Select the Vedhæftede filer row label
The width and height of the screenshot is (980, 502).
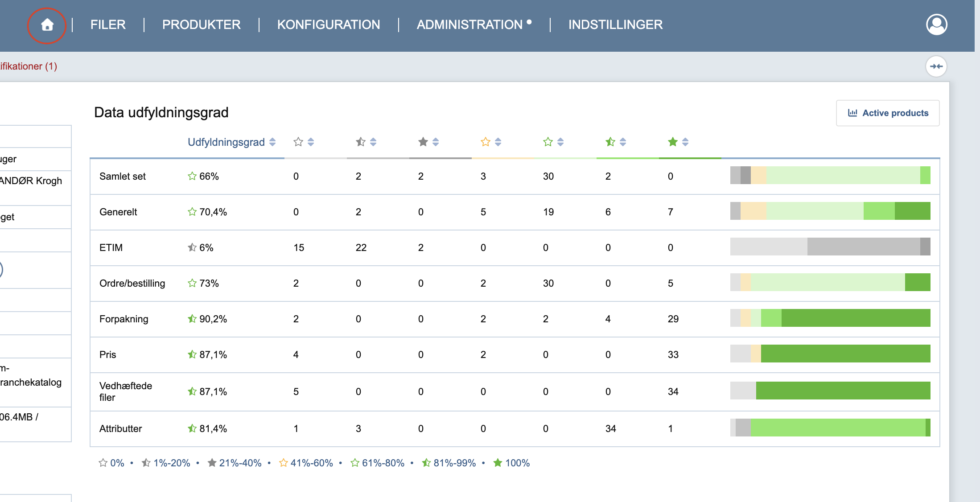coord(126,391)
